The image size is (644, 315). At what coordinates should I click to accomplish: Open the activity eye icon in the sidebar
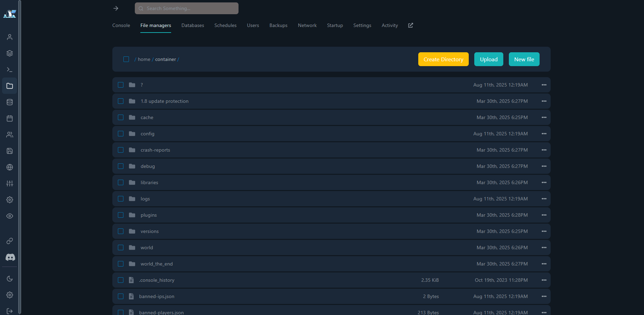click(9, 216)
